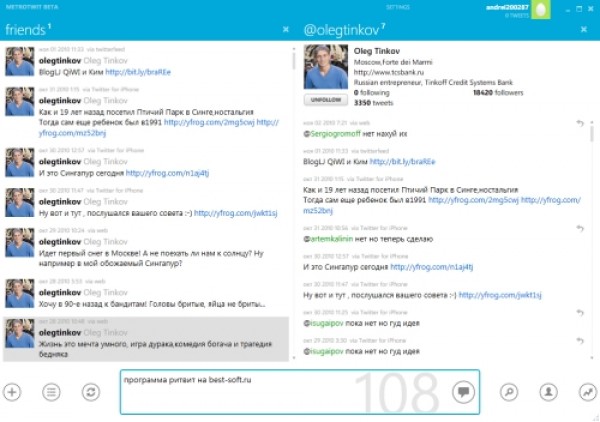Image resolution: width=600 pixels, height=422 pixels.
Task: Close the @olegtinkov column
Action: point(584,29)
